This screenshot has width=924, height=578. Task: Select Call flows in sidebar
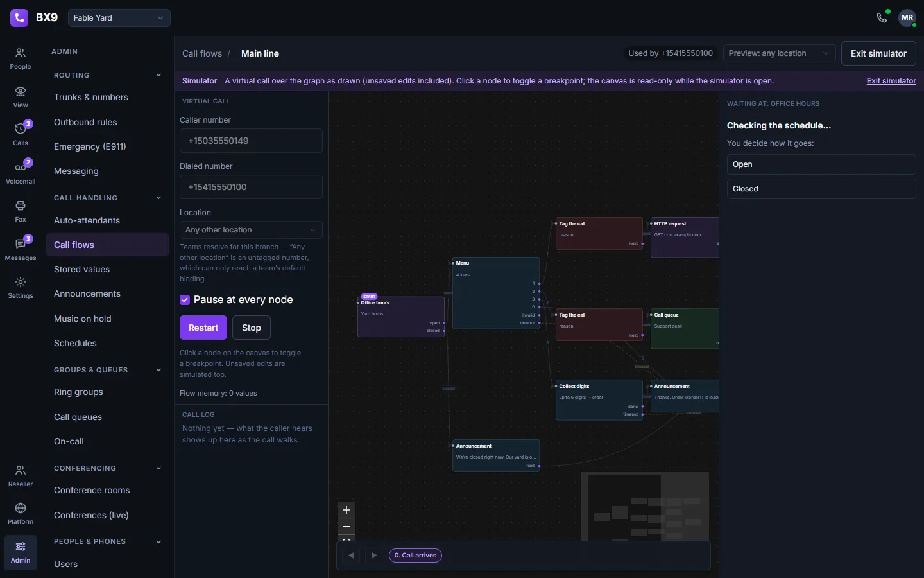(107, 245)
